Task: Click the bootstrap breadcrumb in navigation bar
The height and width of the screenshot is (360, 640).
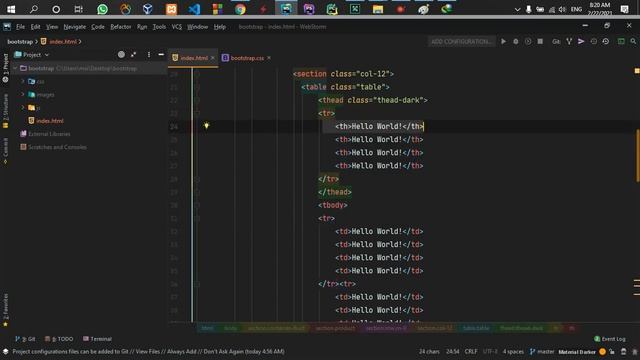Action: coord(20,42)
